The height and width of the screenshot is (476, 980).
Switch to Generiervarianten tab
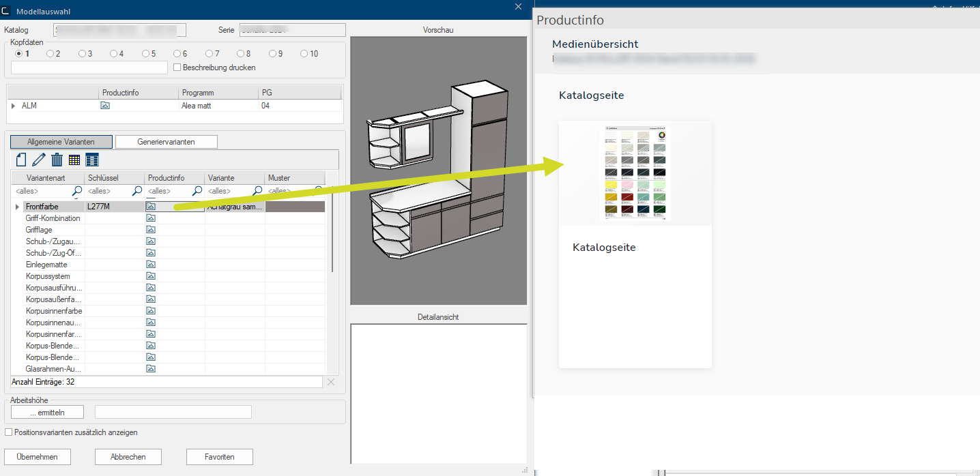[166, 142]
